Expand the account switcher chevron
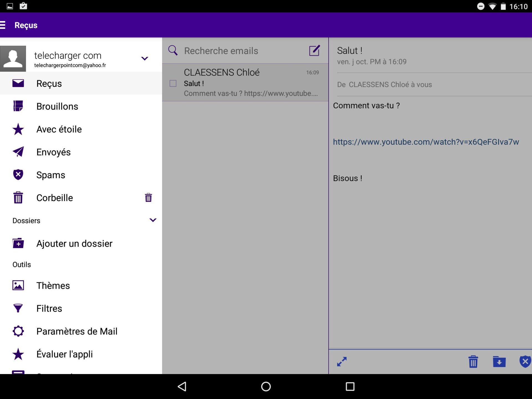The width and height of the screenshot is (532, 399). [145, 58]
